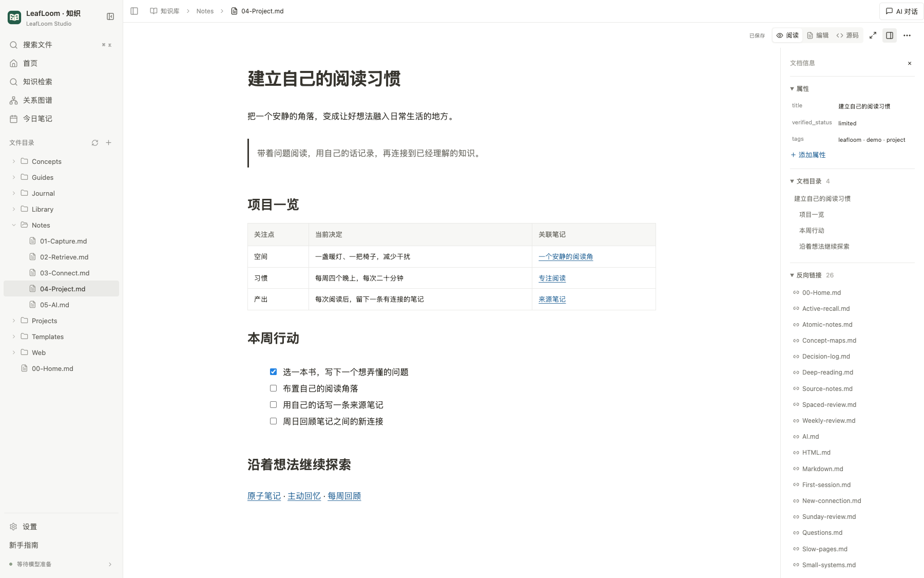Open 搜索文件 search

pos(61,45)
